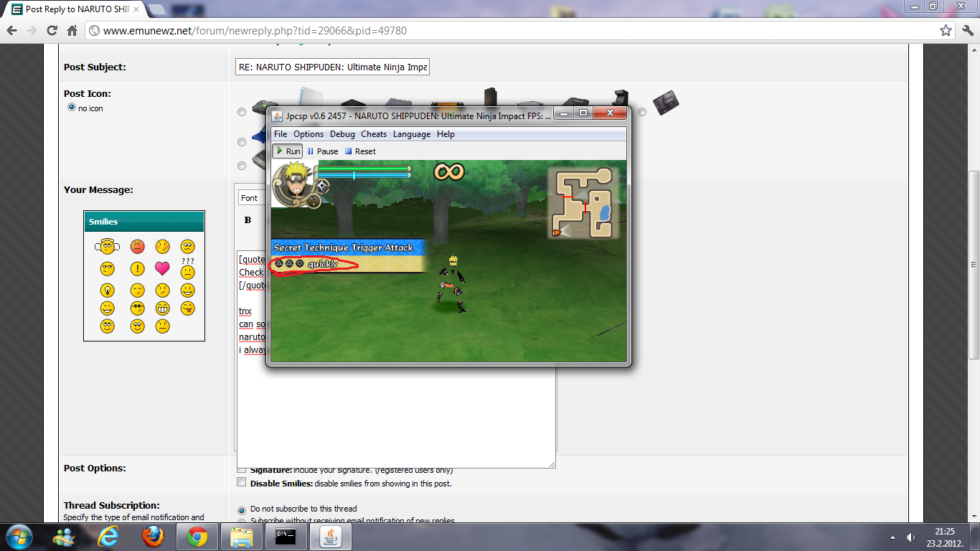Launch Firefox from the taskbar
The image size is (980, 551).
pyautogui.click(x=153, y=537)
